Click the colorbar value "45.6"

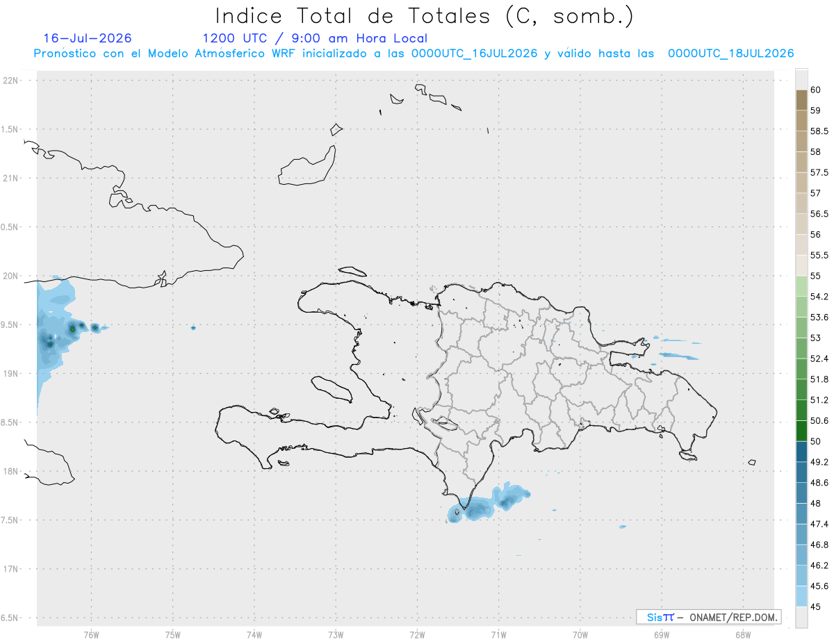[819, 586]
